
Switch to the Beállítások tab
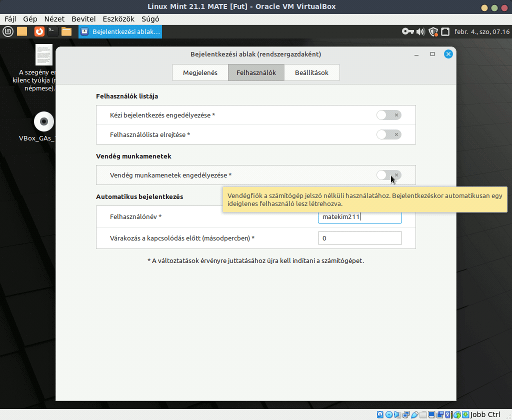[x=312, y=72]
